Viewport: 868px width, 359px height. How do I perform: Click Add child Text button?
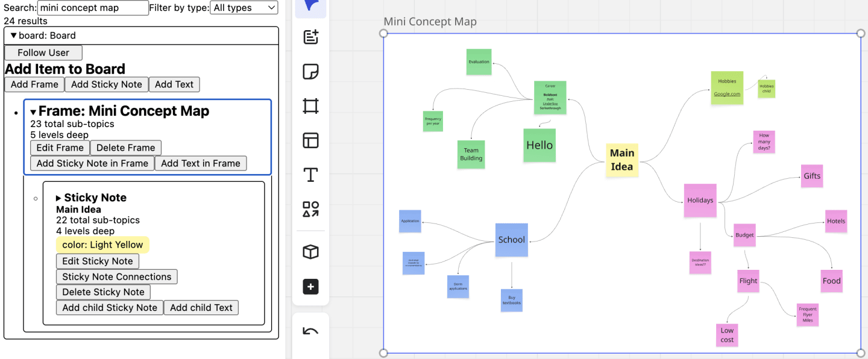tap(201, 307)
